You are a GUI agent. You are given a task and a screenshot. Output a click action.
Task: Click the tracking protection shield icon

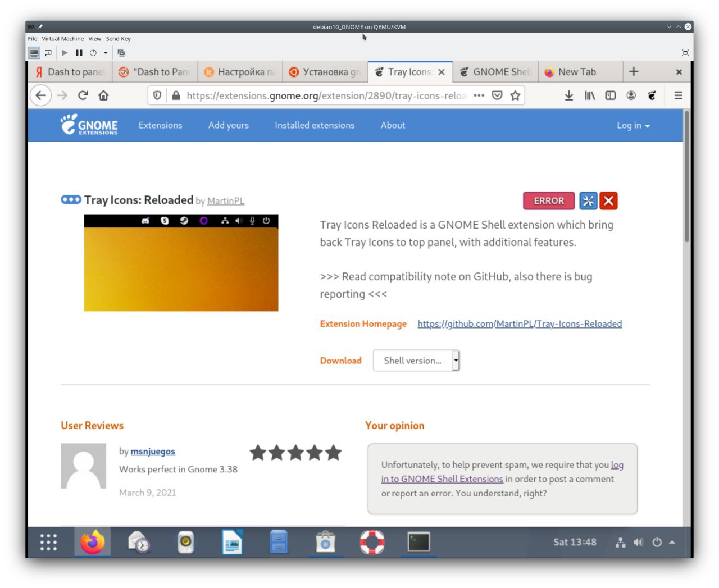pos(157,95)
